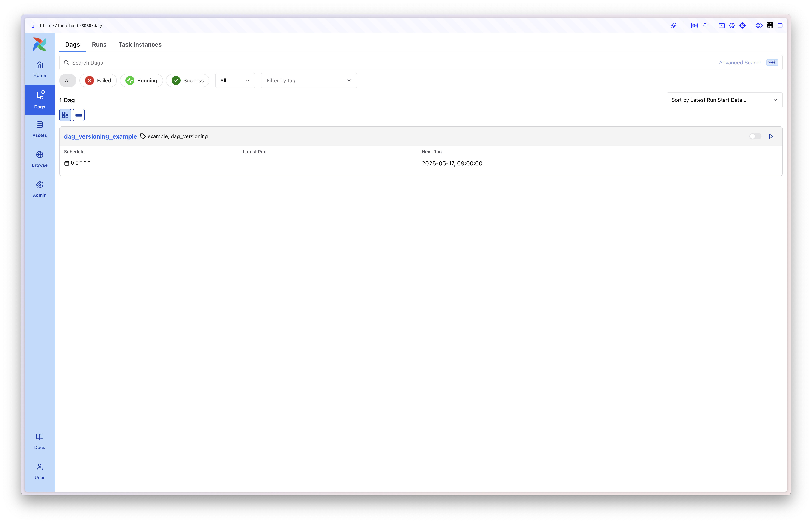
Task: Filter Dags by Success status
Action: click(187, 80)
